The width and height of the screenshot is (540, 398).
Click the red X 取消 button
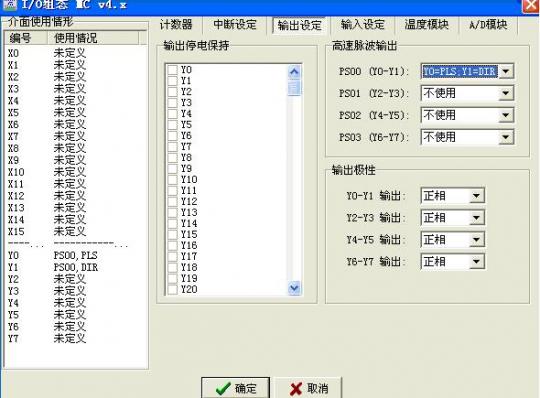coord(309,388)
